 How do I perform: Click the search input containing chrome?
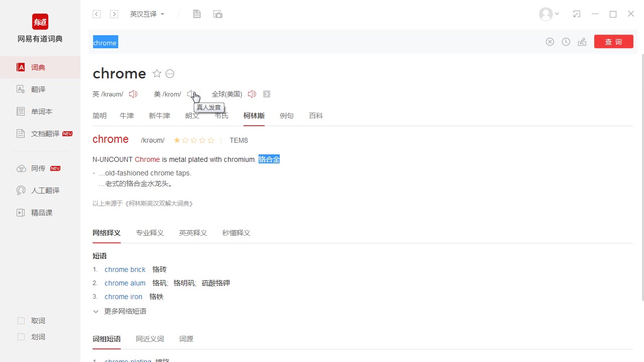click(316, 42)
